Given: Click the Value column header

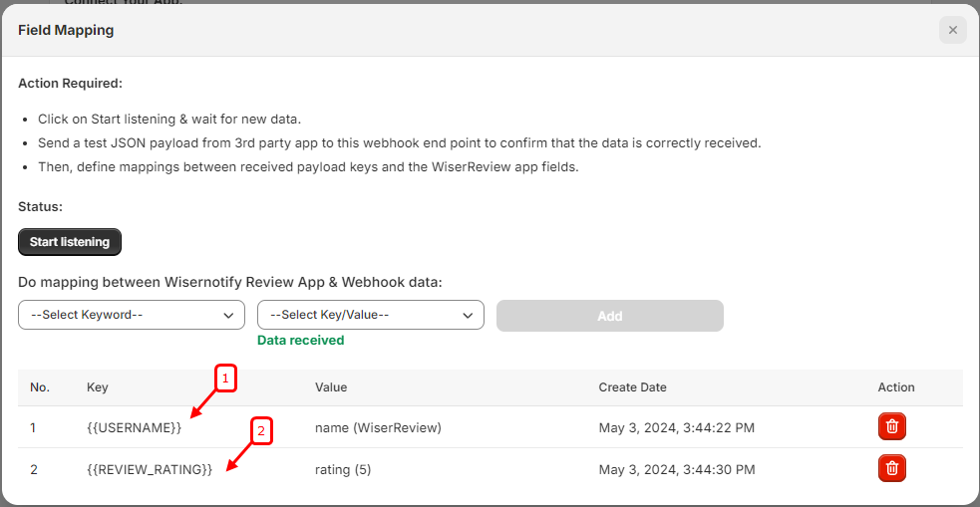Looking at the screenshot, I should tap(331, 387).
